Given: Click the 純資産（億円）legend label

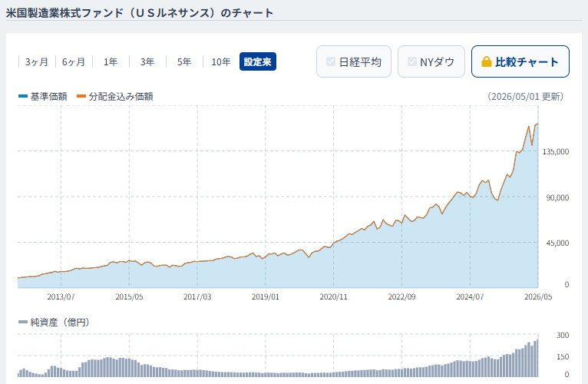Looking at the screenshot, I should coord(60,322).
